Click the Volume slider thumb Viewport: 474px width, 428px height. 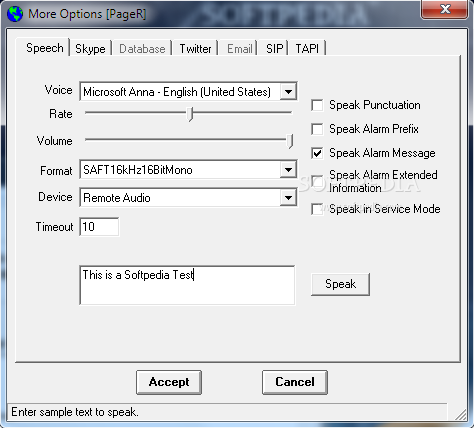coord(290,141)
